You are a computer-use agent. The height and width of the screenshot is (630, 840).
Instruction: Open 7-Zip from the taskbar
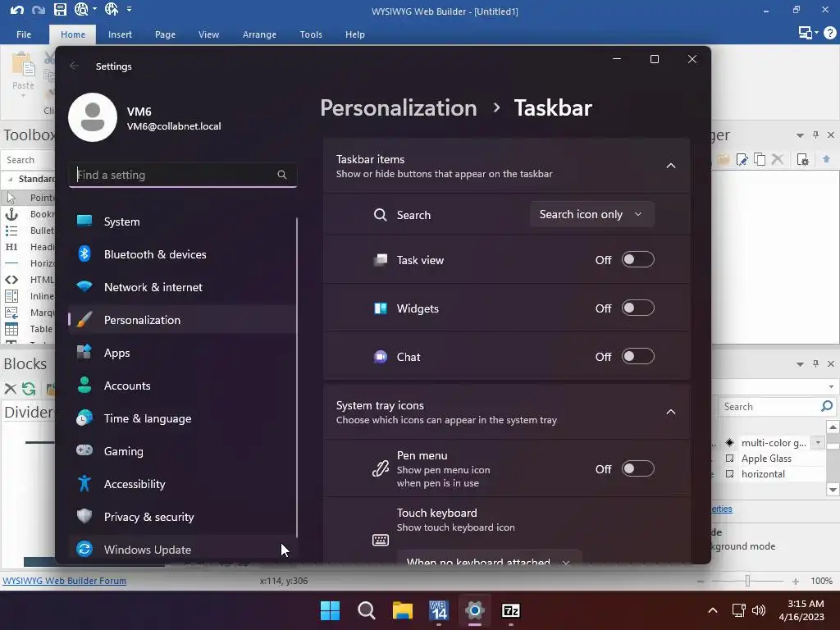tap(510, 610)
